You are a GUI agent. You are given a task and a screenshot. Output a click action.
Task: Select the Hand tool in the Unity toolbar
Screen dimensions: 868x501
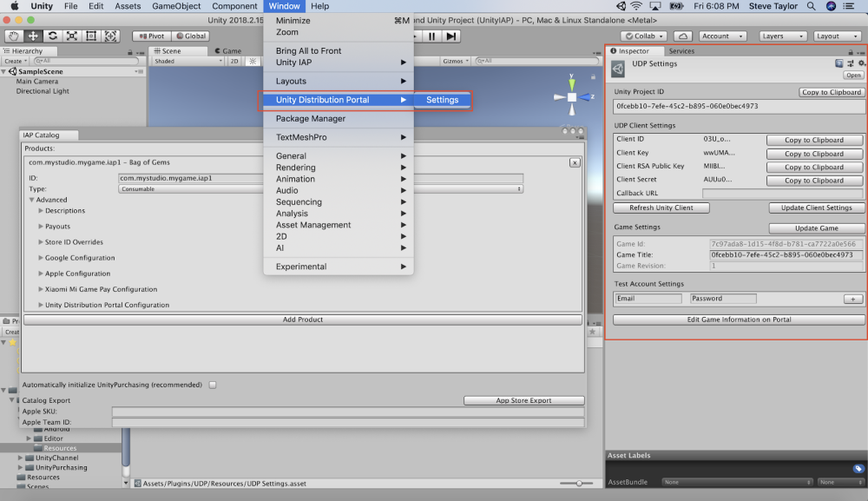click(x=14, y=36)
